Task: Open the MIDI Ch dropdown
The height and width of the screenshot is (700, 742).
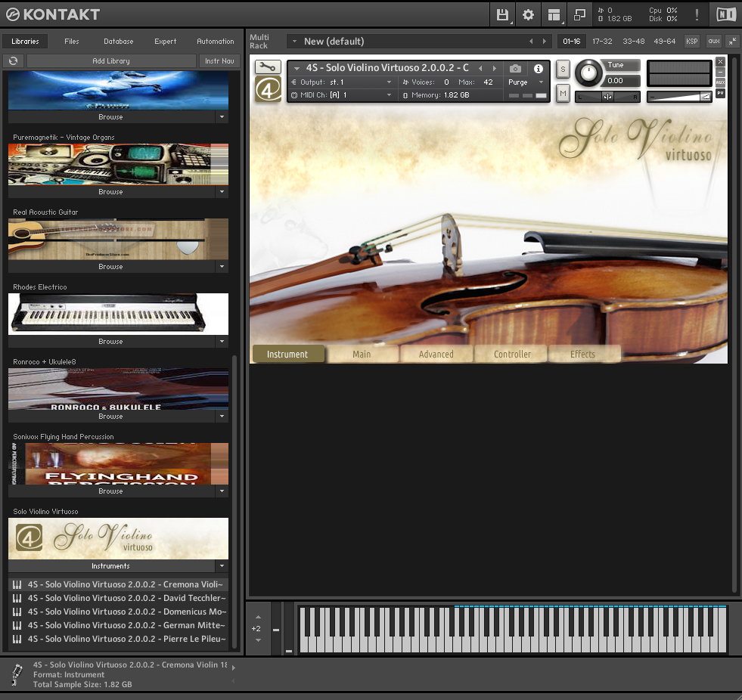Action: tap(389, 95)
